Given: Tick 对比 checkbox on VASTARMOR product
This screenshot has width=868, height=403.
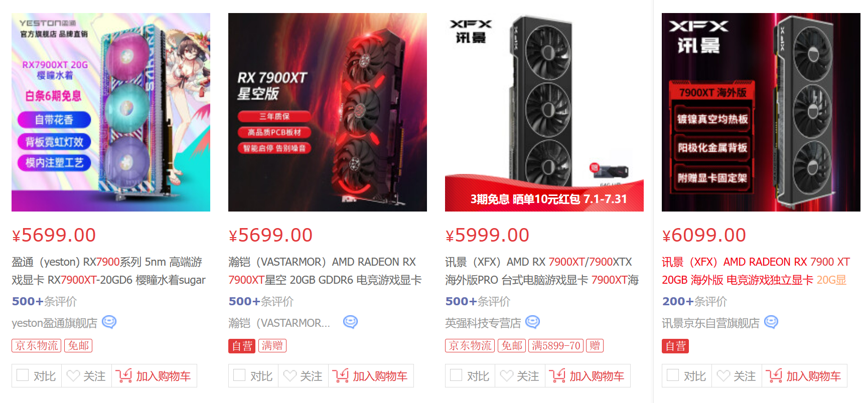Looking at the screenshot, I should pos(239,375).
